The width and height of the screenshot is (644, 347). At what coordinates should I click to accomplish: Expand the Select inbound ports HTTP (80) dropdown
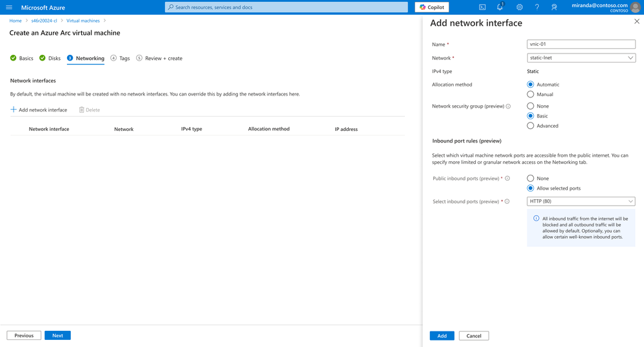(x=581, y=201)
